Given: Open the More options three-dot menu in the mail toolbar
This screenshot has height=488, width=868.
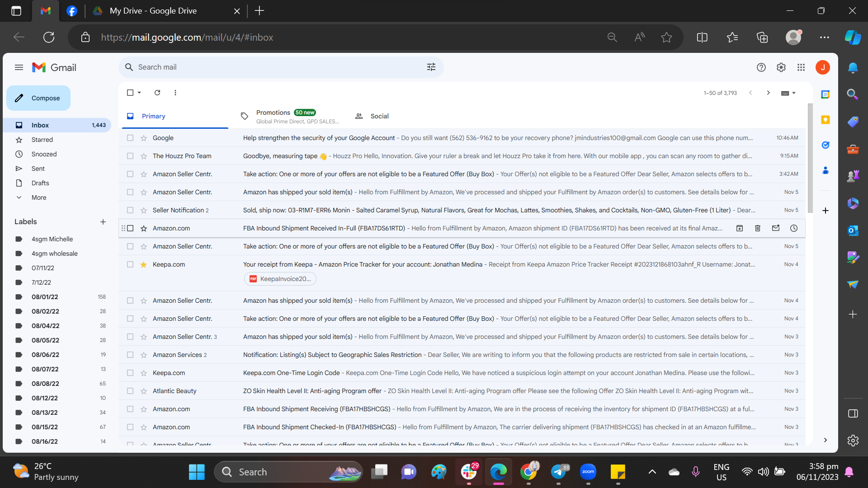Looking at the screenshot, I should click(175, 93).
